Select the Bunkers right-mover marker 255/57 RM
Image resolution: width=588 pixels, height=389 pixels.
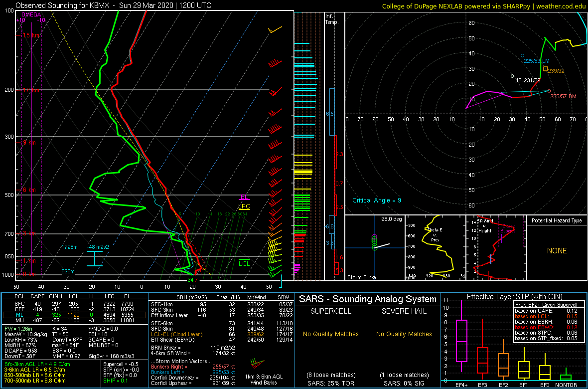pyautogui.click(x=549, y=91)
